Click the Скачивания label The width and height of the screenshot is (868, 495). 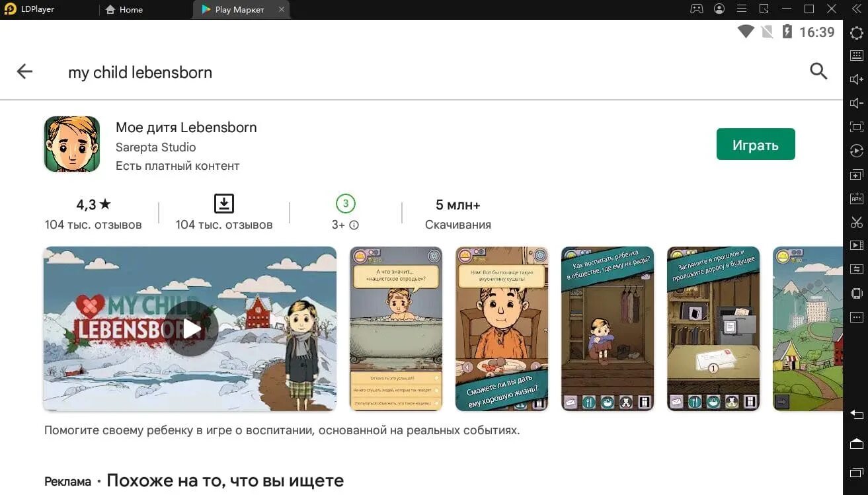(x=458, y=225)
